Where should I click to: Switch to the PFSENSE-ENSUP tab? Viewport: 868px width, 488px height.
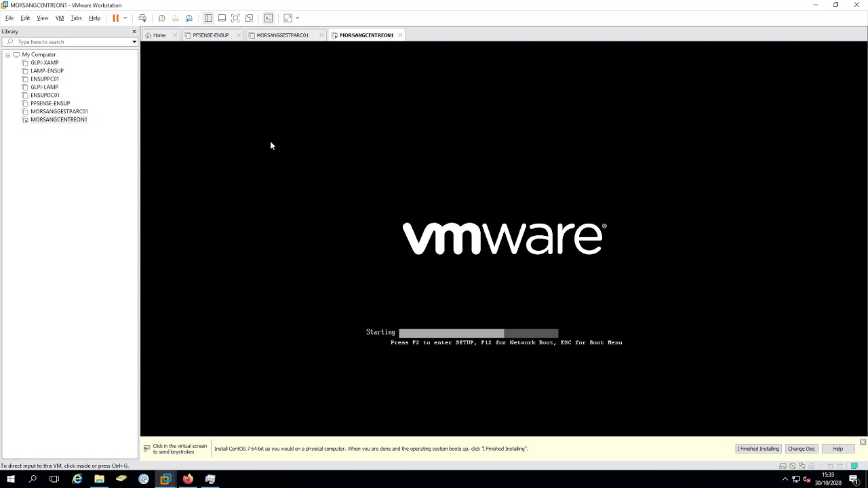point(211,35)
